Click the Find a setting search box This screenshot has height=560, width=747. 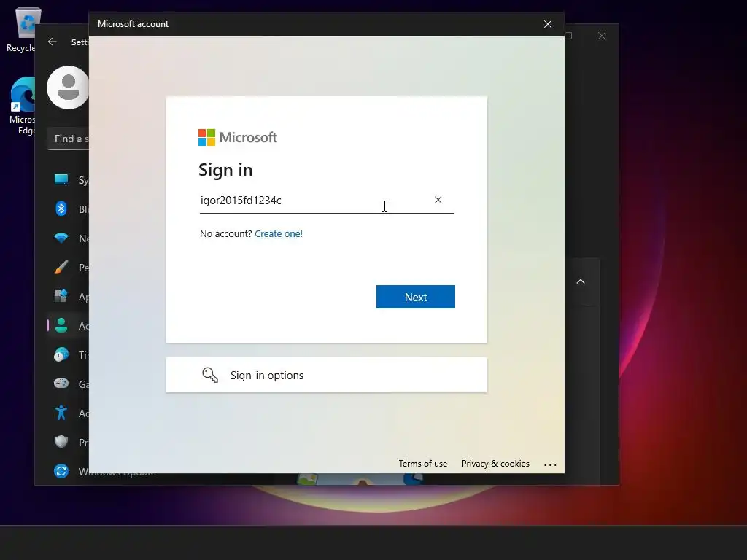[68, 139]
